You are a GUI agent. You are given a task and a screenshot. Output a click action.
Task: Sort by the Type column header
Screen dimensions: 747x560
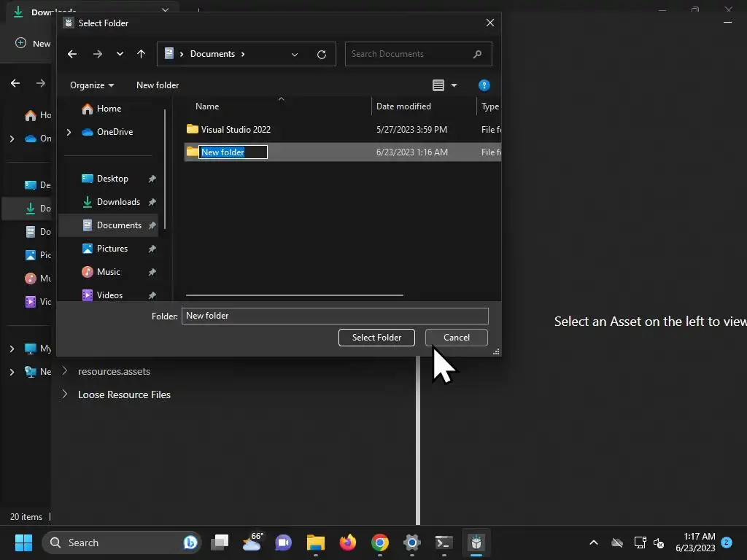click(x=489, y=106)
